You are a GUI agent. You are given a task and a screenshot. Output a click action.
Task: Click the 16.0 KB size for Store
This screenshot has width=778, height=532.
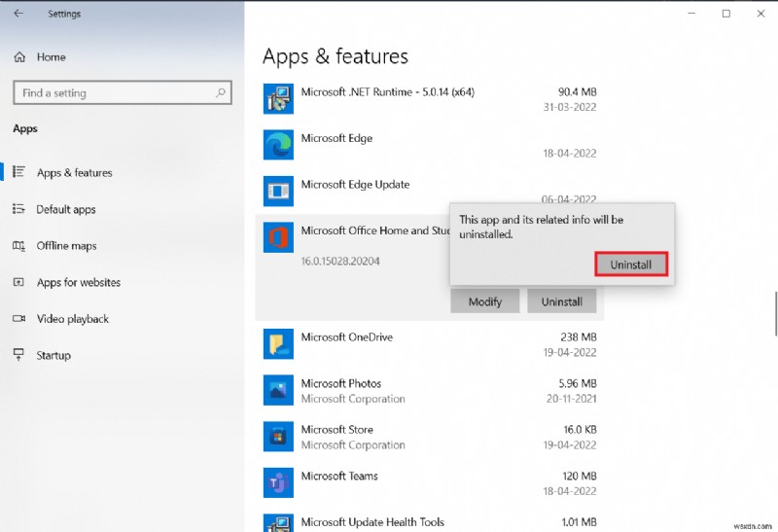pyautogui.click(x=580, y=429)
